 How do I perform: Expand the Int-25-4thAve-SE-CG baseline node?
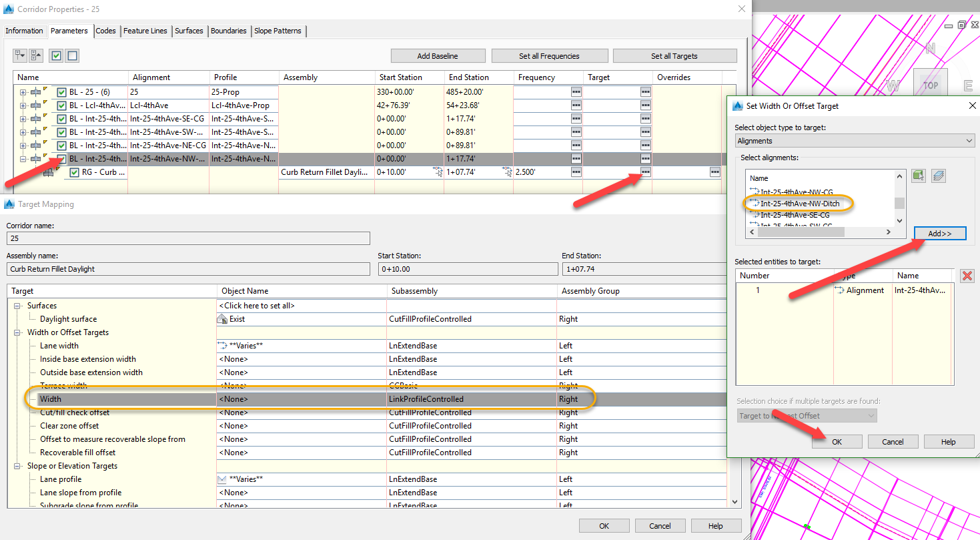(x=23, y=119)
